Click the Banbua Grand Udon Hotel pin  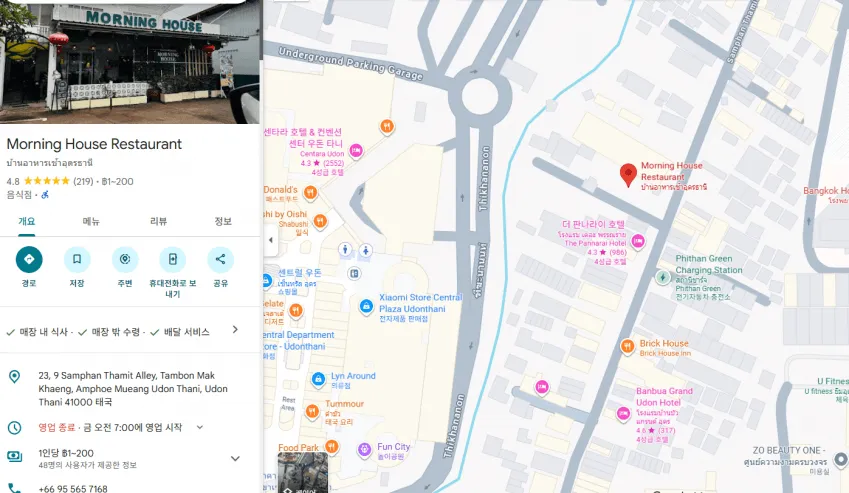coord(623,414)
